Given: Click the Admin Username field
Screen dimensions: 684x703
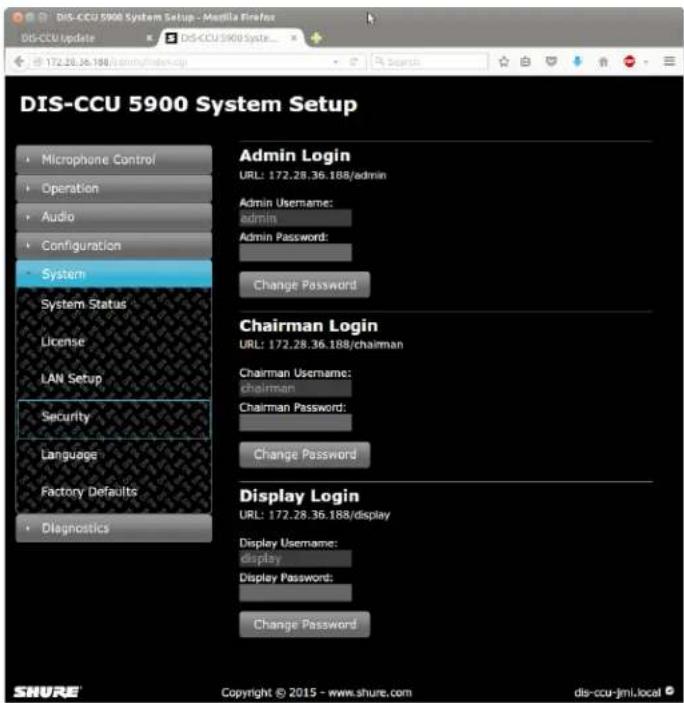Looking at the screenshot, I should (295, 218).
